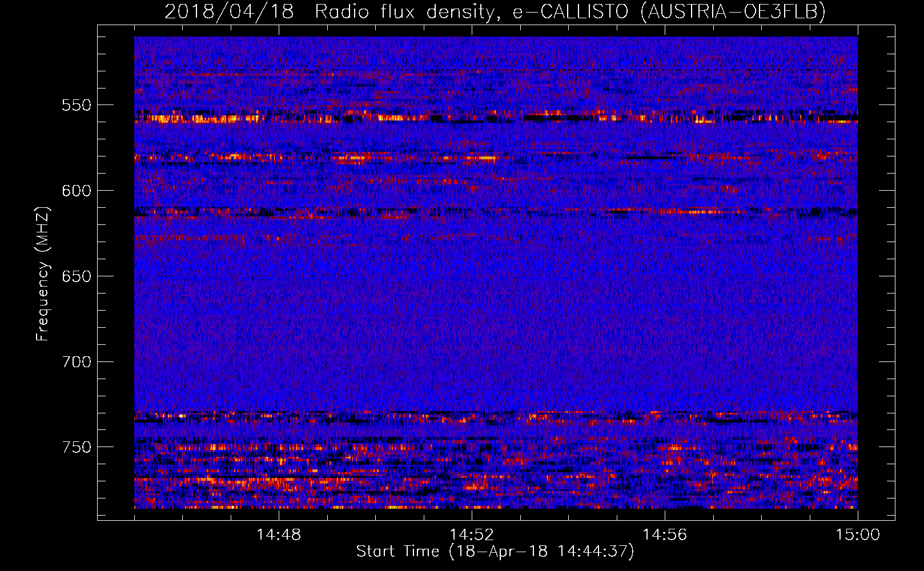
Task: Click the 14:56 time tick label
Action: coord(665,535)
